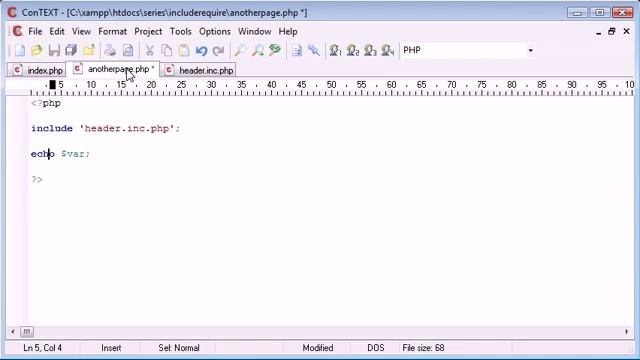Open Print preview icon
The image size is (640, 360).
128,50
